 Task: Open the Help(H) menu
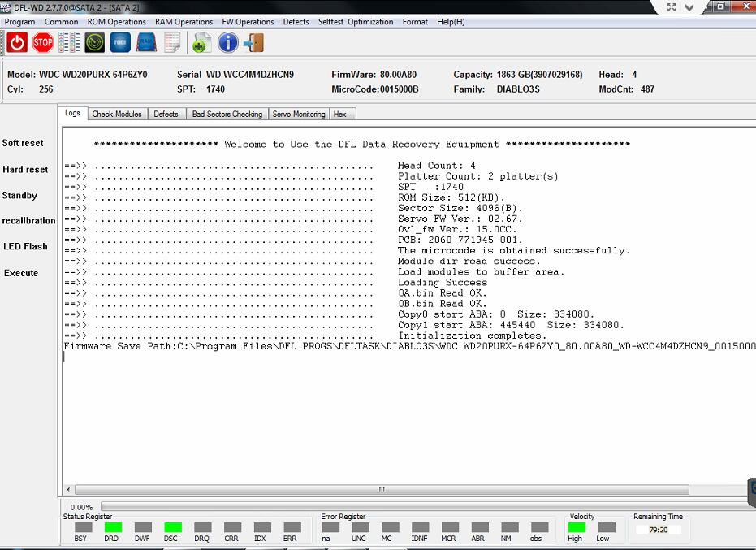451,22
